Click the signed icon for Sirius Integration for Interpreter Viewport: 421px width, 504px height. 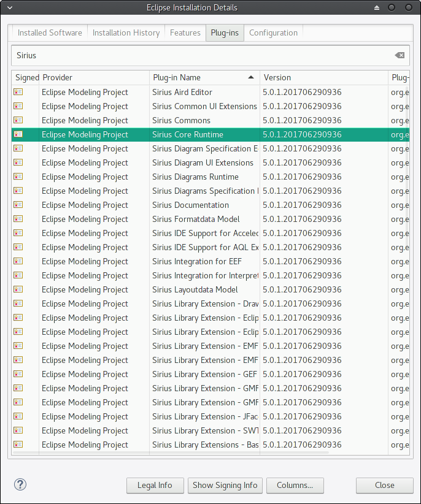point(18,275)
